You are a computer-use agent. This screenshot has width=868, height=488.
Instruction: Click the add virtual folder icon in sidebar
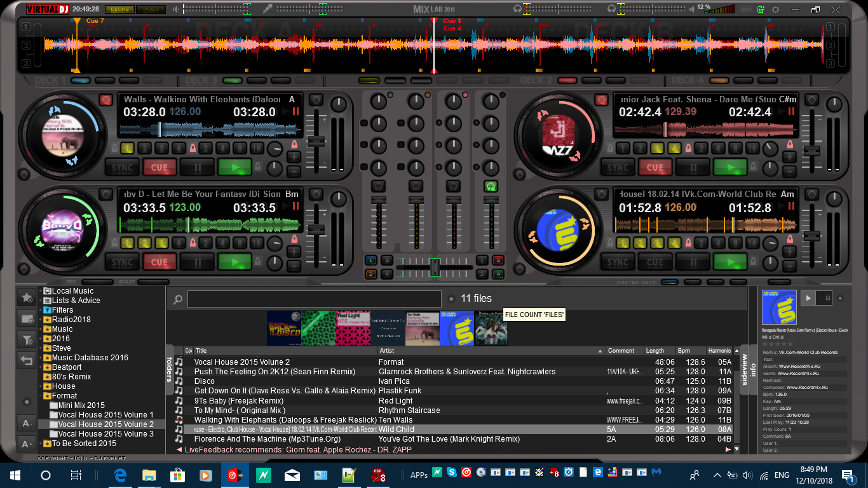click(27, 318)
